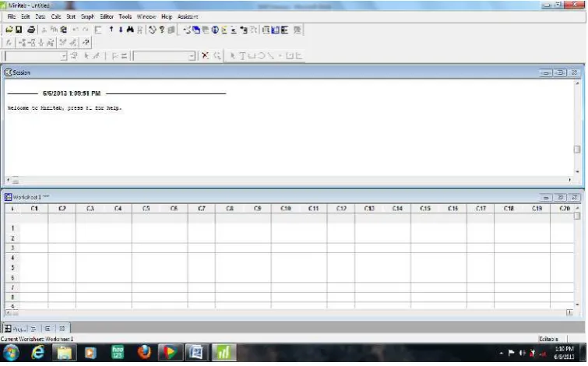Open the Editor menu
The height and width of the screenshot is (366, 588).
point(107,16)
